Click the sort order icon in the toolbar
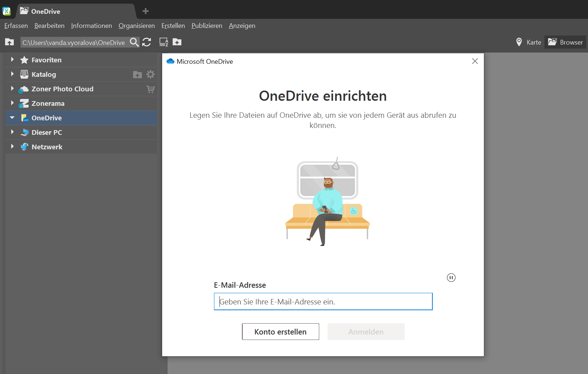The height and width of the screenshot is (374, 588). pos(164,42)
